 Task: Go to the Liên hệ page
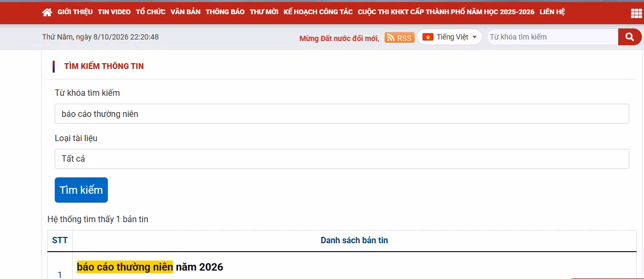pyautogui.click(x=552, y=12)
